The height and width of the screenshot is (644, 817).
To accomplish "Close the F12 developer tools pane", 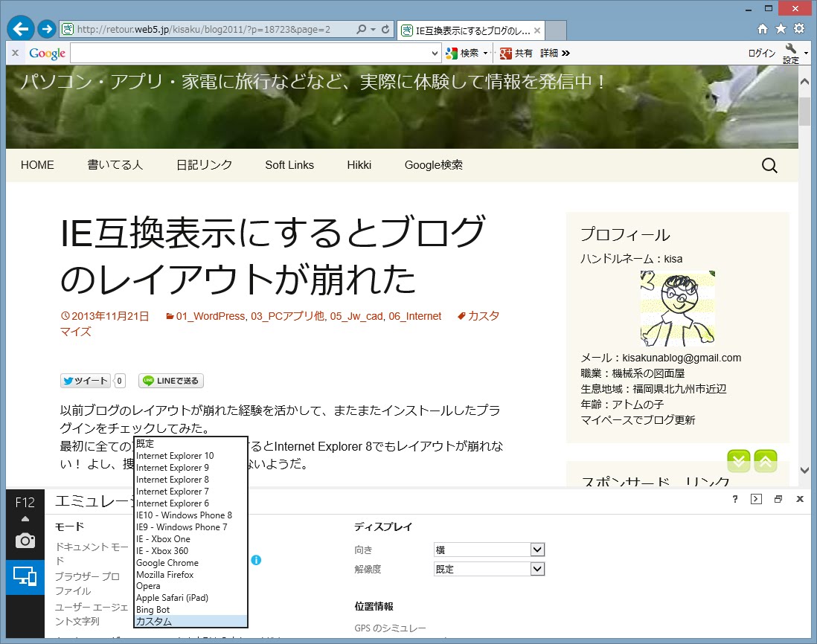I will pos(800,499).
